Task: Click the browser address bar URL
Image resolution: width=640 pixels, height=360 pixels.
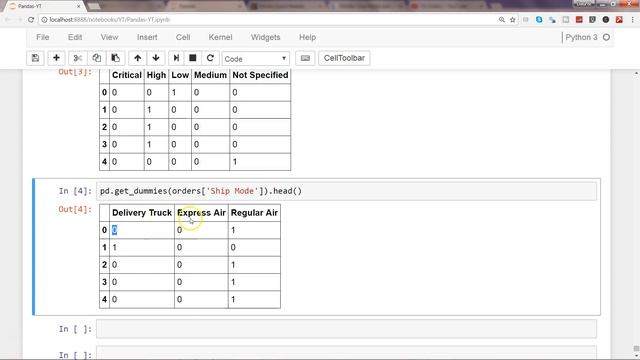Action: click(x=110, y=20)
